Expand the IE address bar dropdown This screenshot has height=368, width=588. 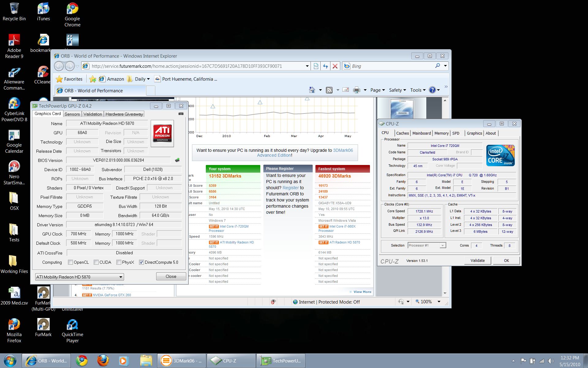(x=307, y=66)
